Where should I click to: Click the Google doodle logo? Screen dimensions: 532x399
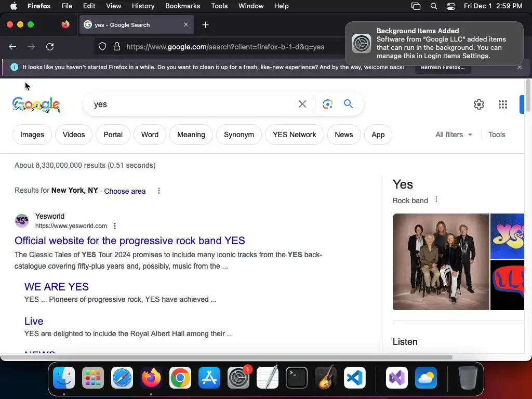[x=36, y=104]
